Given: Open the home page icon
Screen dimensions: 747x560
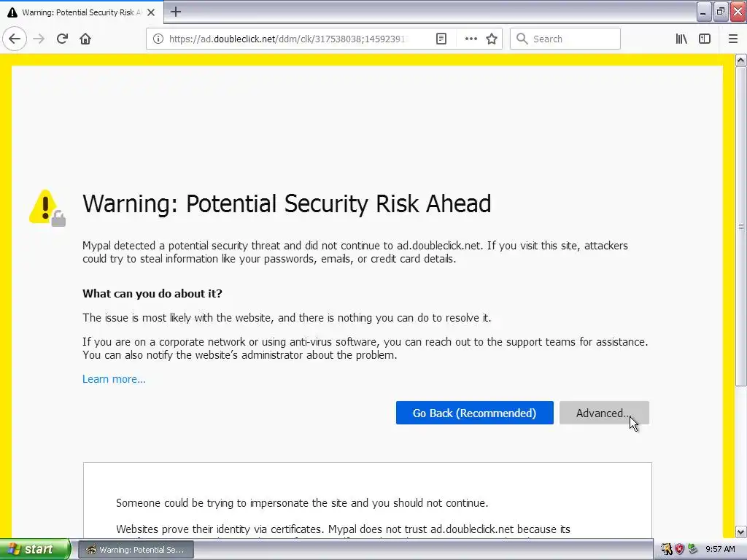Looking at the screenshot, I should [85, 39].
